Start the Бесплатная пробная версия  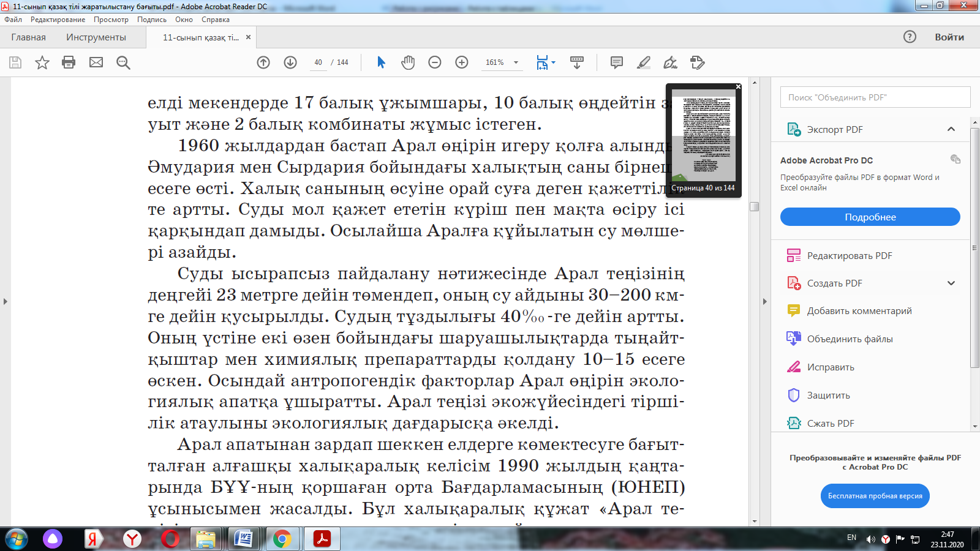click(875, 496)
